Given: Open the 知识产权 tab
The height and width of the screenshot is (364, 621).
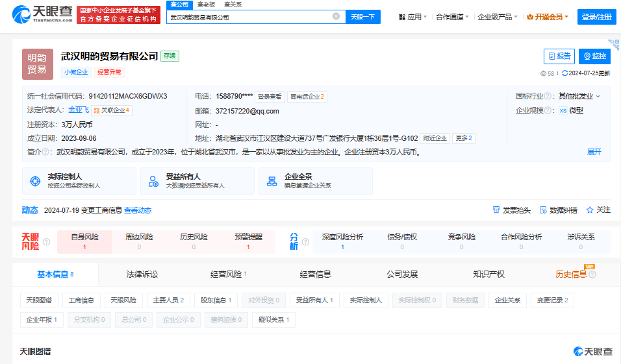Looking at the screenshot, I should click(488, 274).
